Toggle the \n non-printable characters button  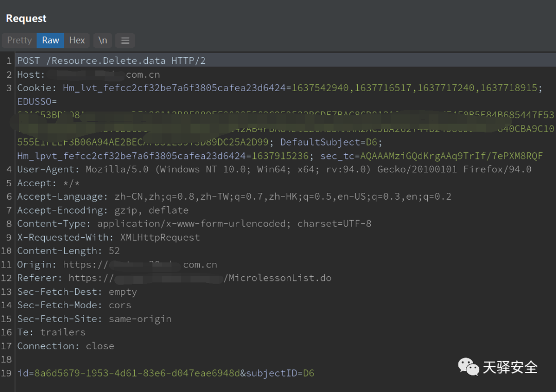(x=103, y=41)
